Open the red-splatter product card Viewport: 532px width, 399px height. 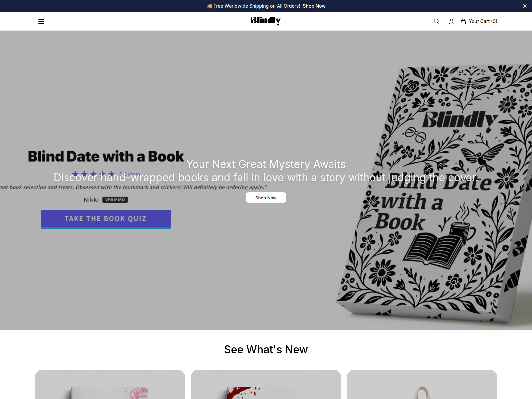click(266, 384)
